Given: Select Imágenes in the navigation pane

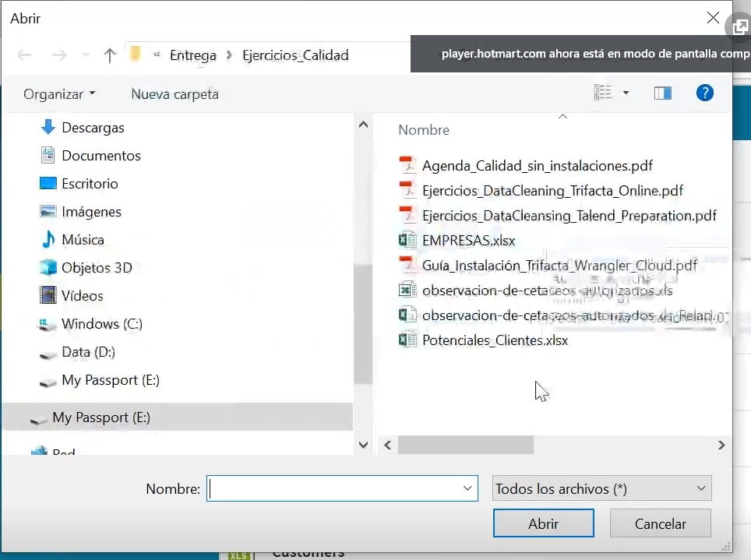Looking at the screenshot, I should pyautogui.click(x=91, y=212).
